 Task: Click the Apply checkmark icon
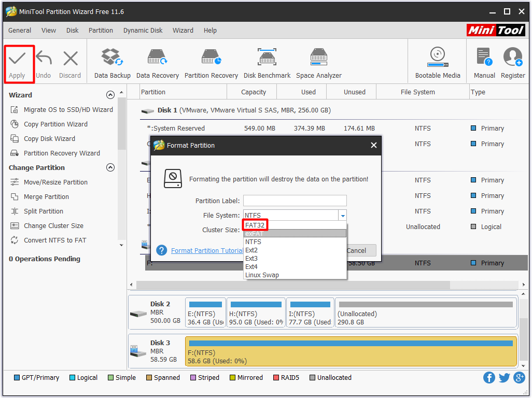[x=17, y=59]
